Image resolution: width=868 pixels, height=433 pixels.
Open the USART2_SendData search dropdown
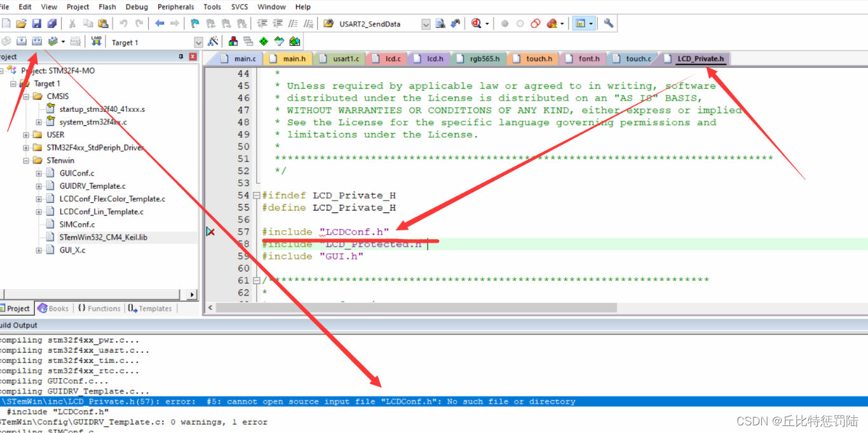(425, 24)
